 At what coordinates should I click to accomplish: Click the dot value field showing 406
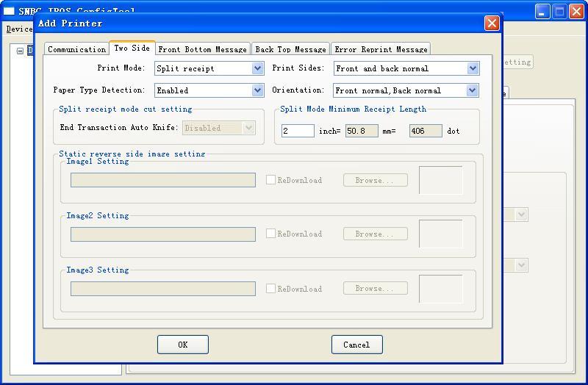point(426,131)
